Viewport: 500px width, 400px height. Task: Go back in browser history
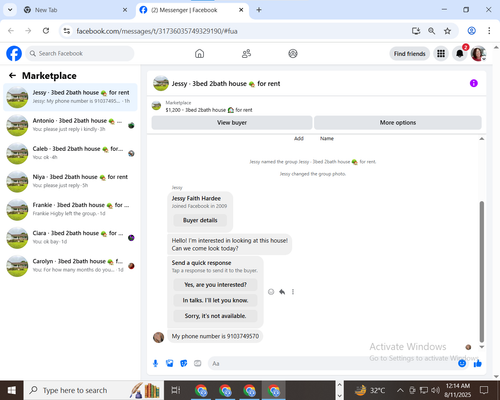11,31
